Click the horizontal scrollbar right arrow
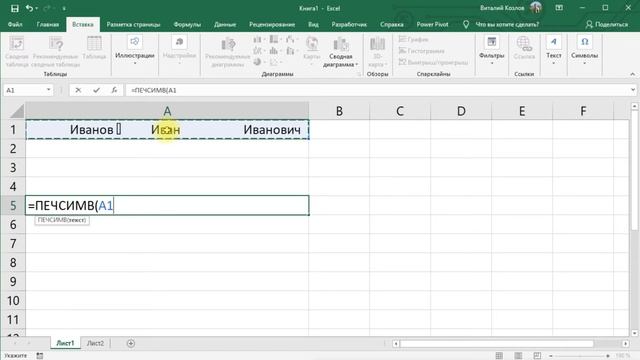The image size is (640, 360). 625,344
